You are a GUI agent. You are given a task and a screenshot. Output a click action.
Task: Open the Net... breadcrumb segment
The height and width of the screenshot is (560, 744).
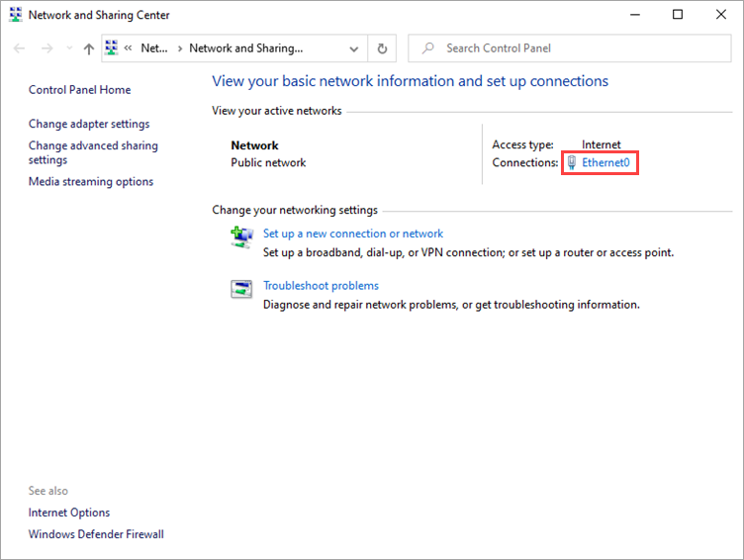click(x=154, y=47)
